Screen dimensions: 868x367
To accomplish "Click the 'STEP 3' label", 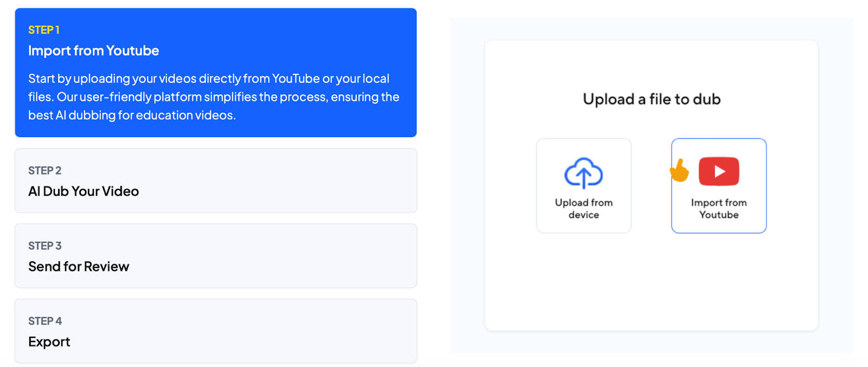I will [44, 246].
